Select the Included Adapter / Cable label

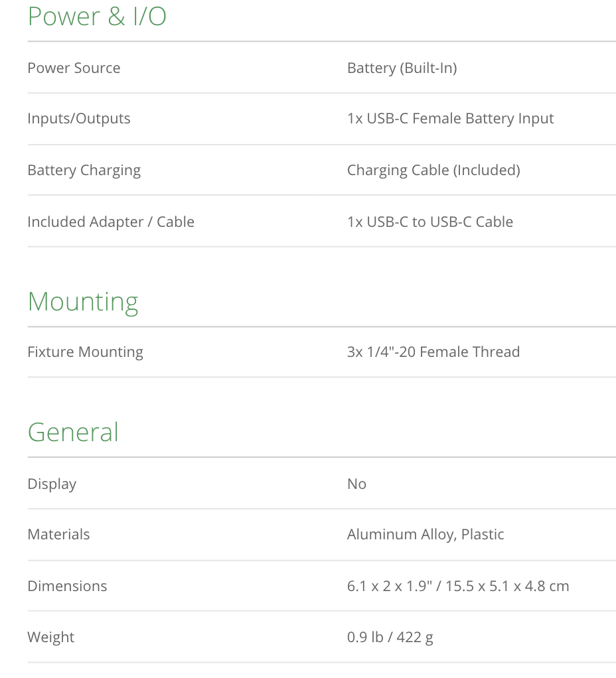111,222
